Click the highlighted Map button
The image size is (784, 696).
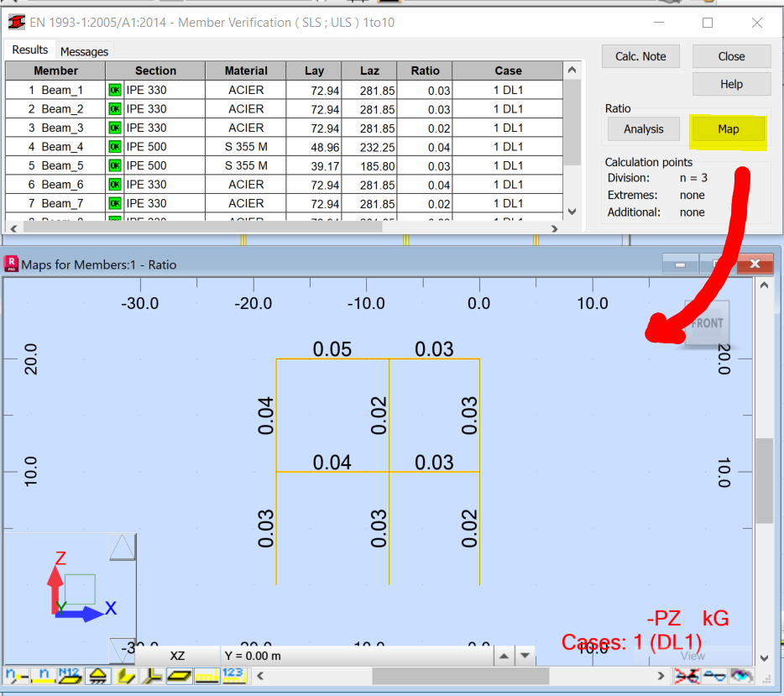click(728, 129)
